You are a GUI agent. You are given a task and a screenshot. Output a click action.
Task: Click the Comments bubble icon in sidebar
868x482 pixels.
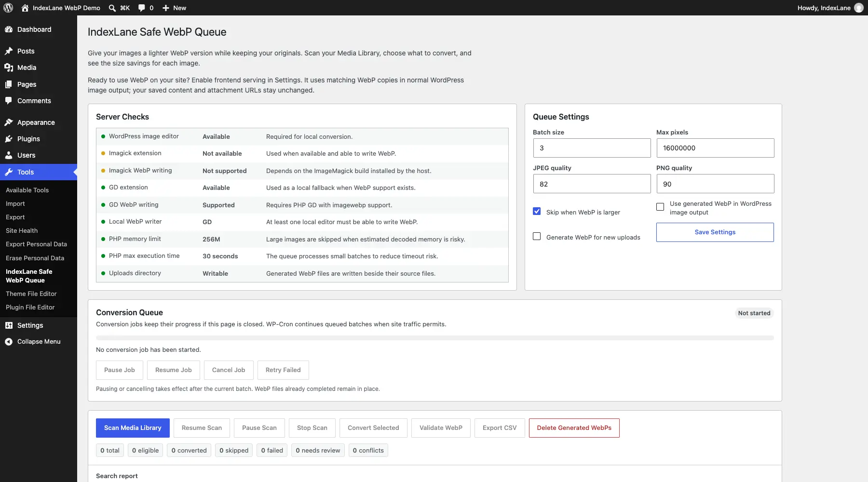point(9,101)
